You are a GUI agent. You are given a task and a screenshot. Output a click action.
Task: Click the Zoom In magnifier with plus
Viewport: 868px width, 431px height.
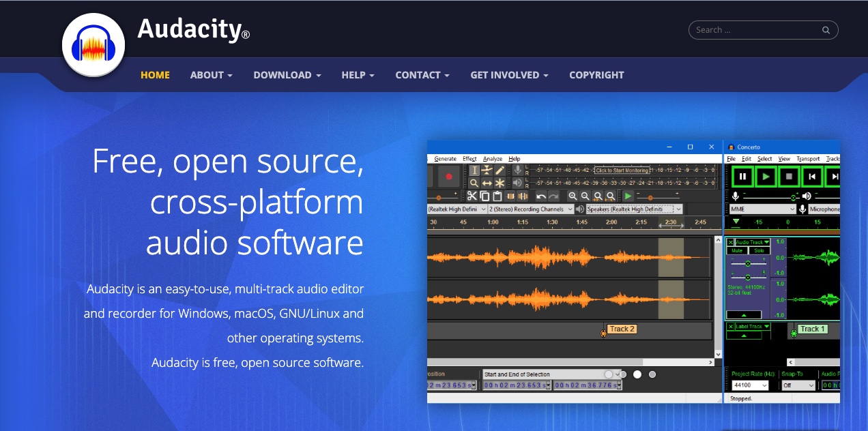pyautogui.click(x=573, y=196)
